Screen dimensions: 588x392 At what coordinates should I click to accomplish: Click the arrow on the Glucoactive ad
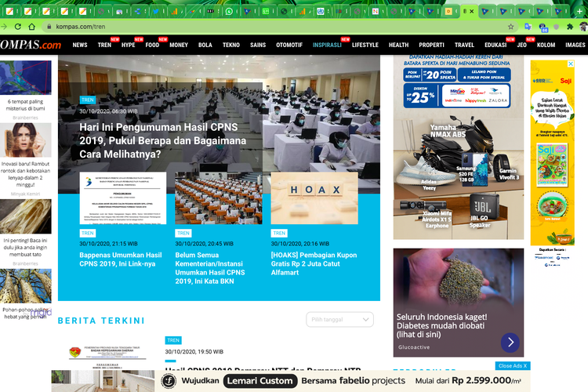point(510,343)
